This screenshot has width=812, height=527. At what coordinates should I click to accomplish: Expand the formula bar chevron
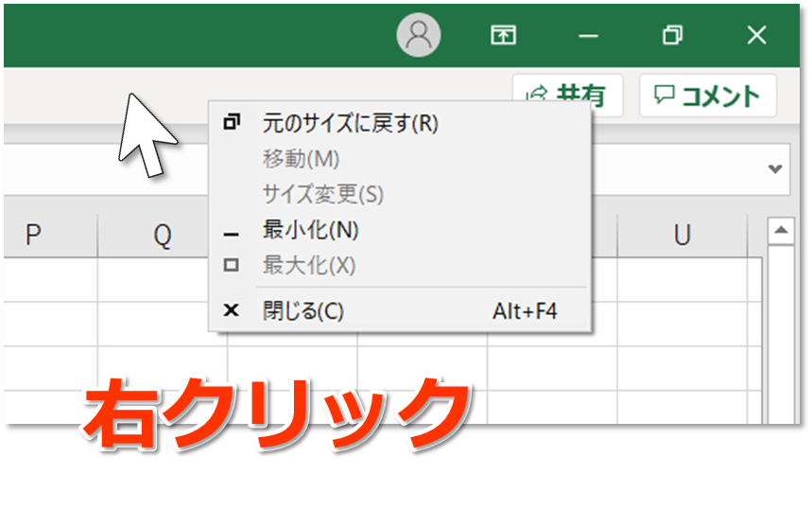(x=775, y=169)
